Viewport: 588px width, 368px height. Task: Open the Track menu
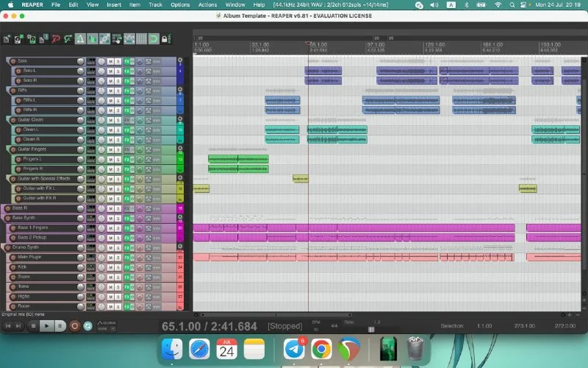[x=155, y=4]
